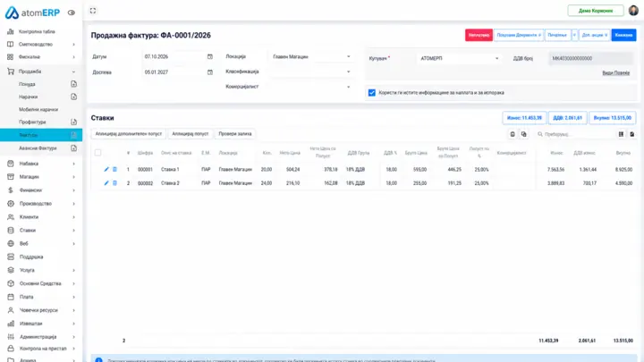The width and height of the screenshot is (644, 362).
Task: Click the new document icon next to Авансни Фактури
Action: click(74, 148)
